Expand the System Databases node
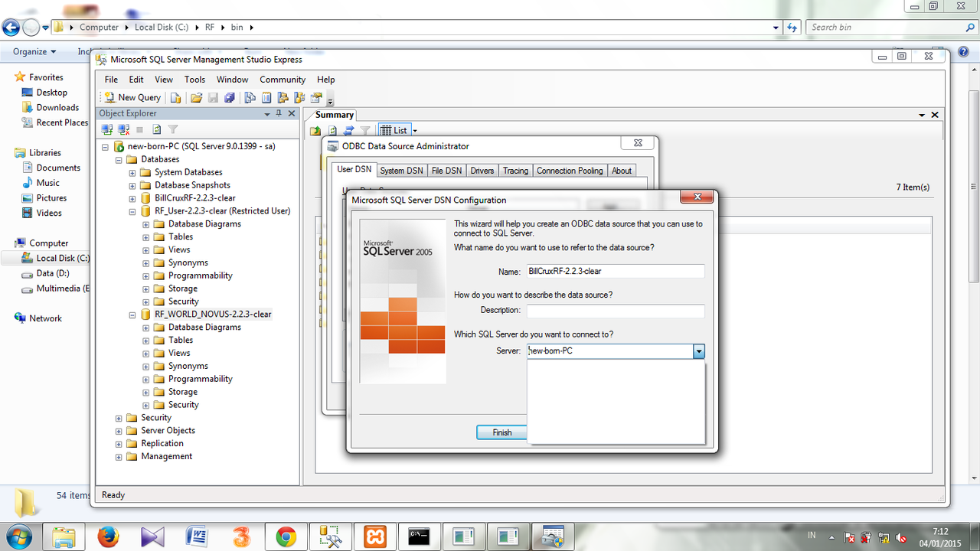The width and height of the screenshot is (980, 551). pyautogui.click(x=132, y=172)
